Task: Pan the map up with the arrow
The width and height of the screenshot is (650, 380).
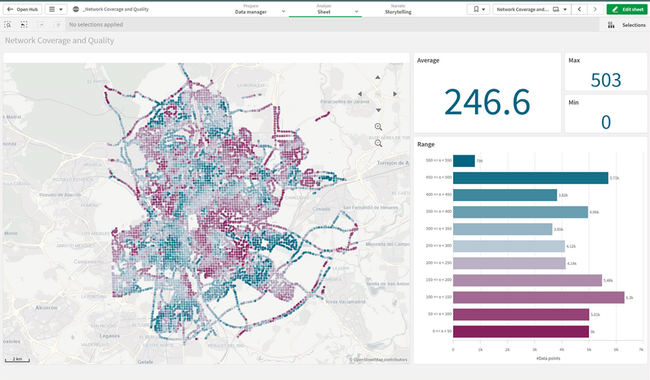Action: 378,77
